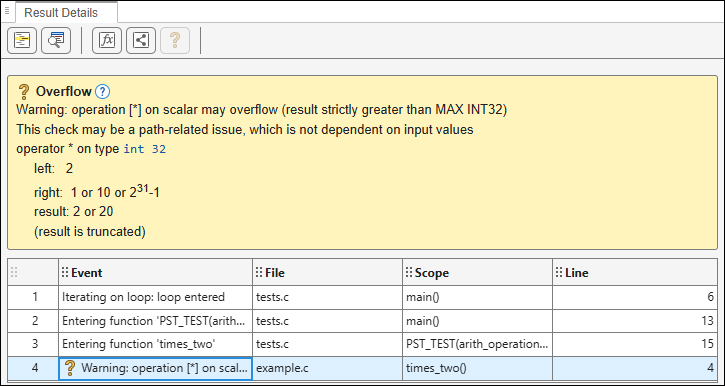Click 'int 32' type text in message
Image resolution: width=725 pixels, height=386 pixels.
coord(145,150)
